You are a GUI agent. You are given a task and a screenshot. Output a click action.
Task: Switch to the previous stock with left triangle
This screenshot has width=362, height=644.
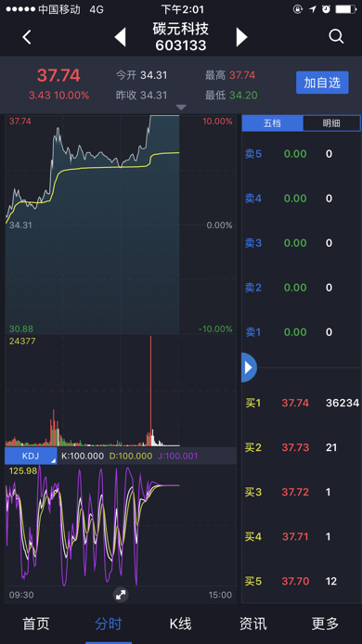(x=120, y=37)
